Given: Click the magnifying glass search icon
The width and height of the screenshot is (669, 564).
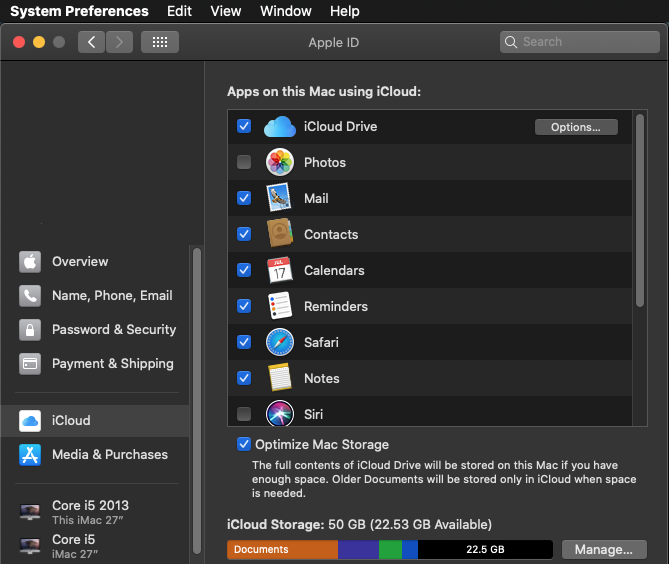Looking at the screenshot, I should pos(511,42).
